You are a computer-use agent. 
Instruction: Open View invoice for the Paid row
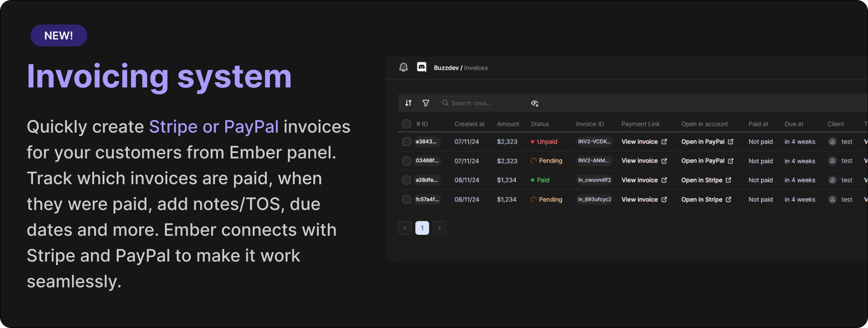(639, 180)
